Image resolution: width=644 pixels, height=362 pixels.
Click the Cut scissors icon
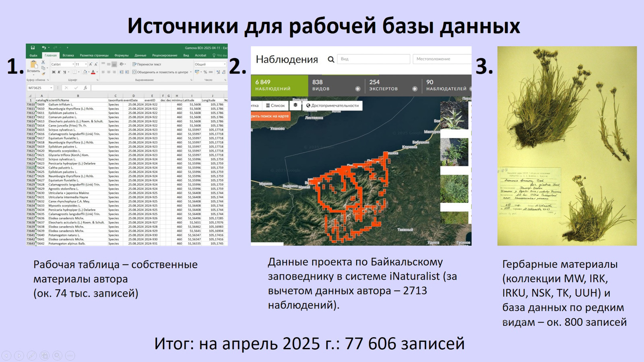point(43,62)
